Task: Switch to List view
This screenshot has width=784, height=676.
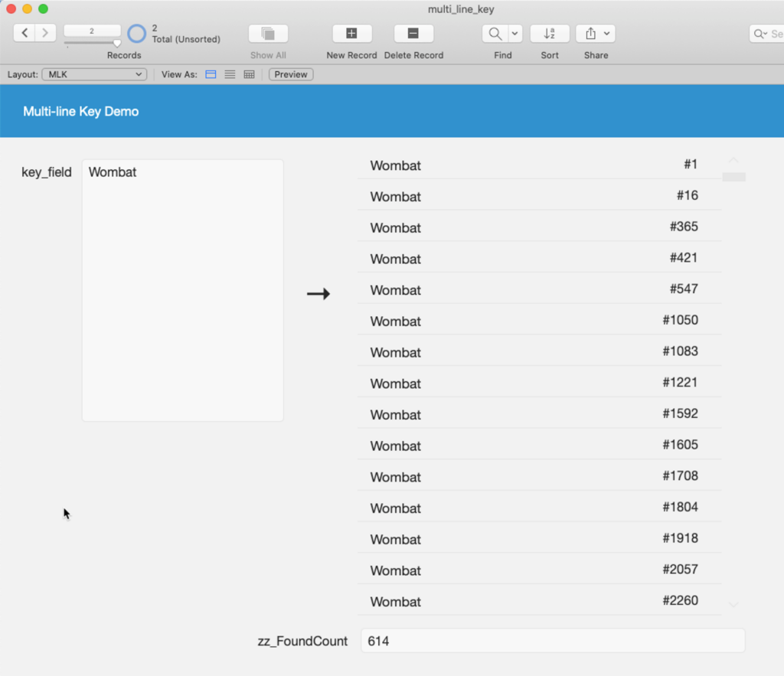Action: (x=230, y=74)
